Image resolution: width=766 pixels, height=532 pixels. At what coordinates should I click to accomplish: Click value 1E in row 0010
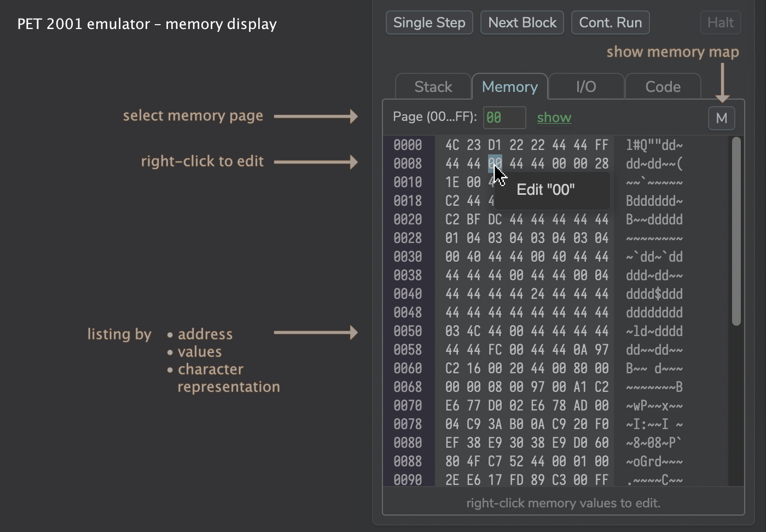click(452, 182)
